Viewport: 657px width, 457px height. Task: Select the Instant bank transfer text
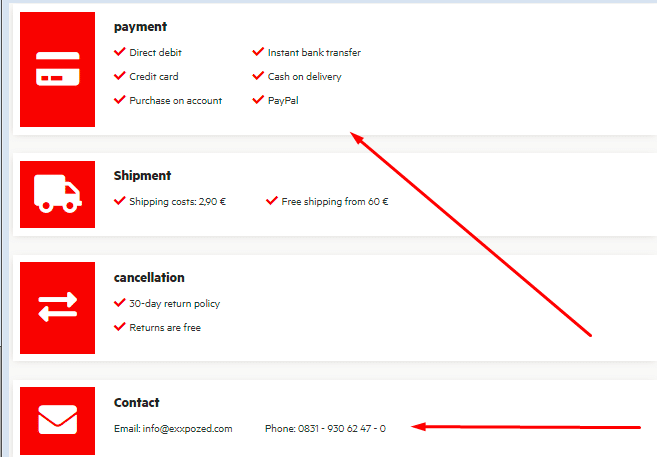click(x=314, y=53)
